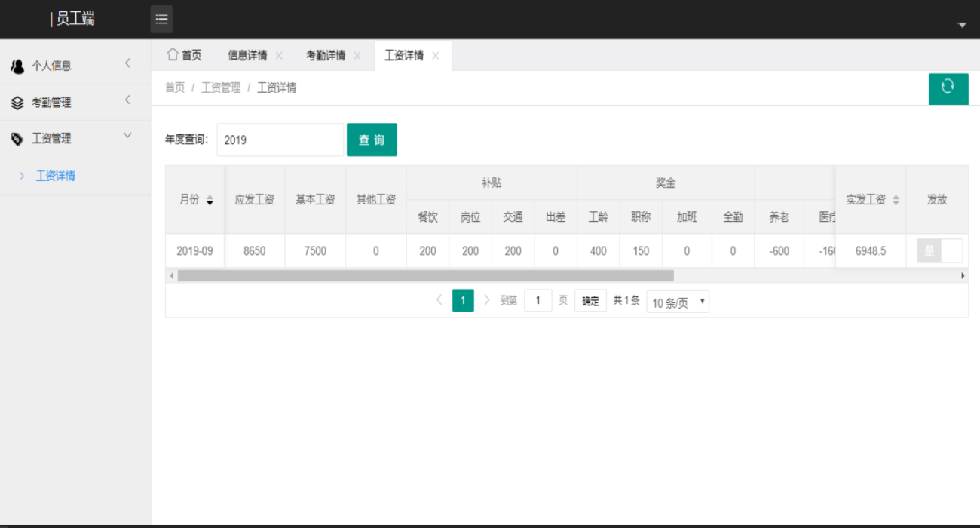The image size is (980, 528).
Task: Click the teal refresh icon
Action: (948, 88)
